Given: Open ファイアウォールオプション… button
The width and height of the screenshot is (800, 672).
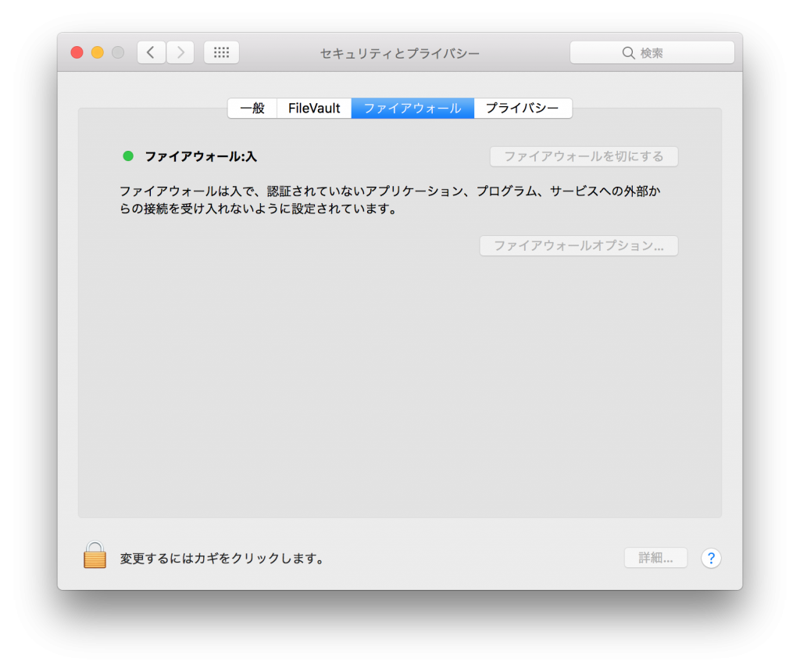Looking at the screenshot, I should pos(579,246).
